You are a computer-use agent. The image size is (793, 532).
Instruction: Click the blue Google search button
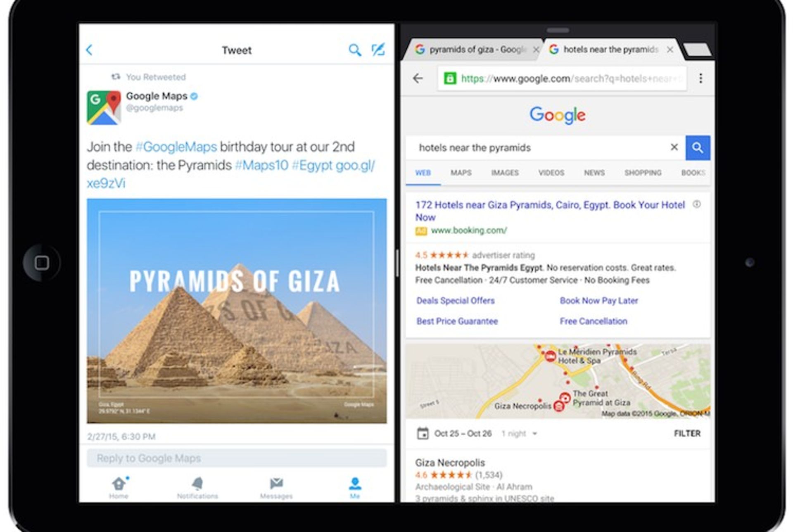(x=698, y=147)
